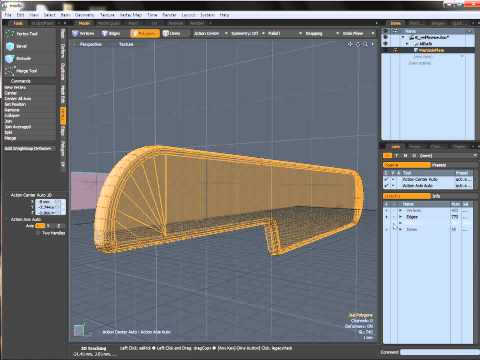Open the Geometry menu
This screenshot has height=360, width=480.
click(x=84, y=15)
